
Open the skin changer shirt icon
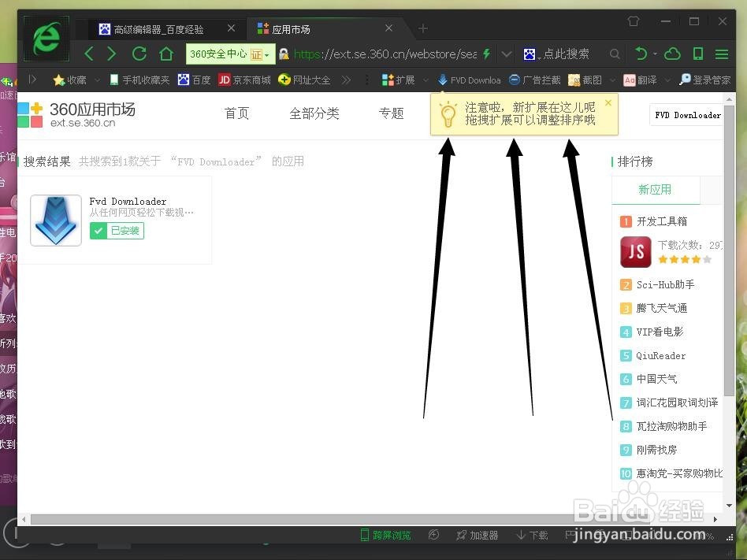[x=634, y=21]
